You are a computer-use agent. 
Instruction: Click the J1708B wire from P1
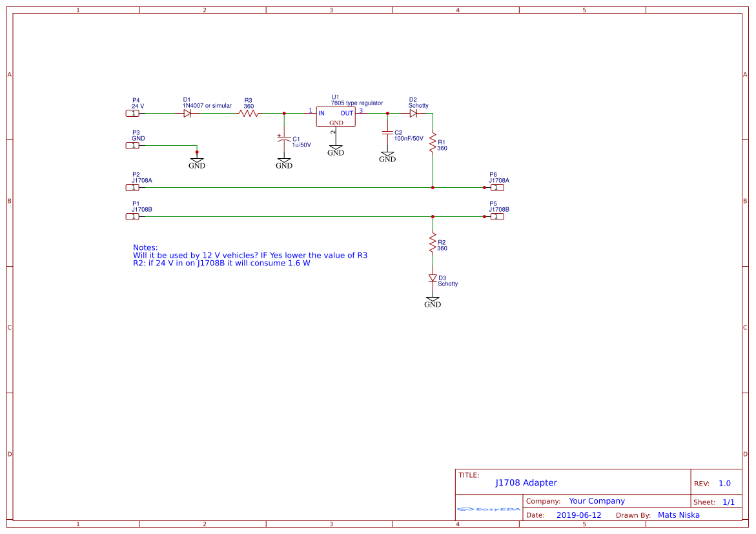click(291, 216)
